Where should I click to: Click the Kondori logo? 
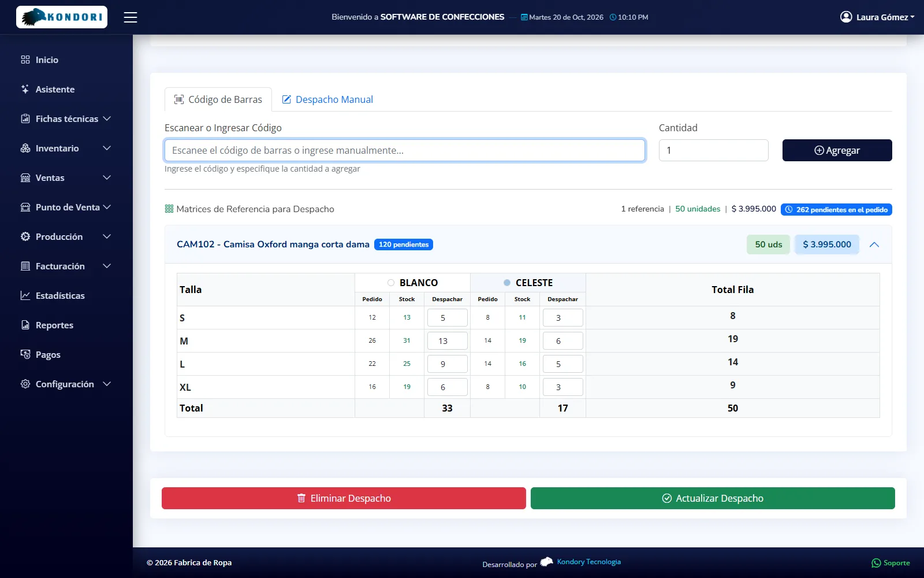62,17
